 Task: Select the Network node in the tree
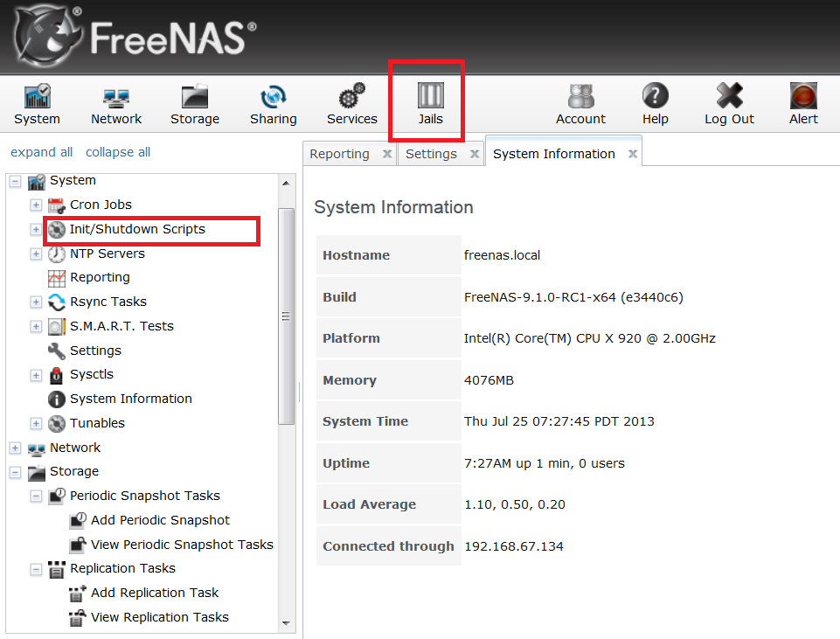(x=75, y=448)
